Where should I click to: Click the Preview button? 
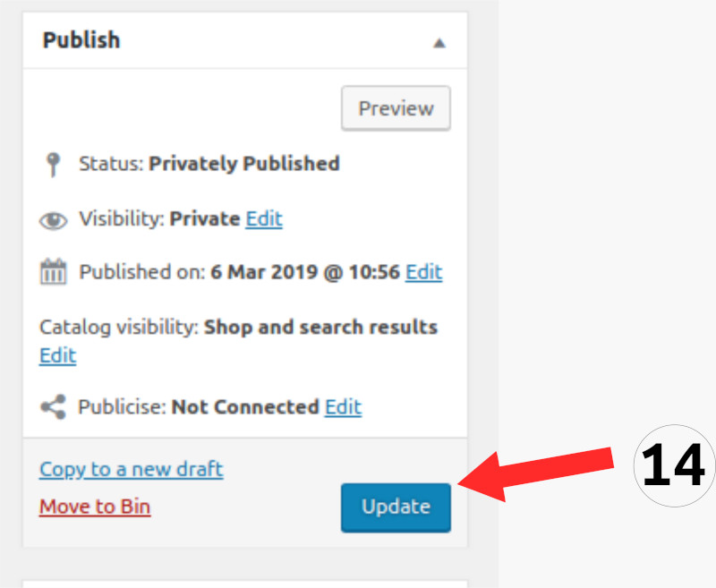click(x=396, y=109)
